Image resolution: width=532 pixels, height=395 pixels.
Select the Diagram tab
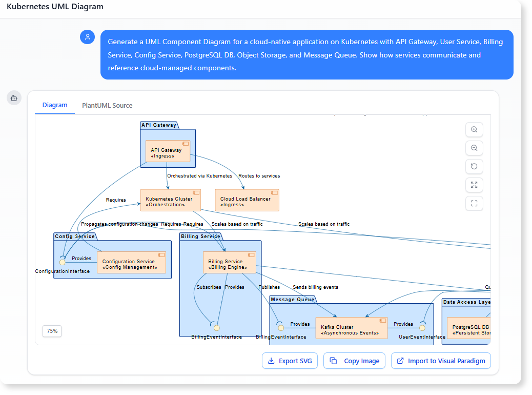55,105
